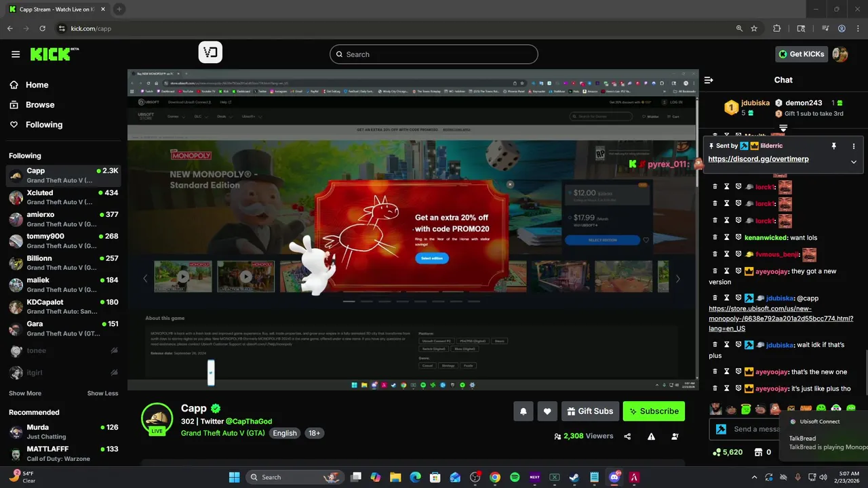
Task: Click the Grand Theft Auto V (GTA) category link
Action: [x=223, y=433]
